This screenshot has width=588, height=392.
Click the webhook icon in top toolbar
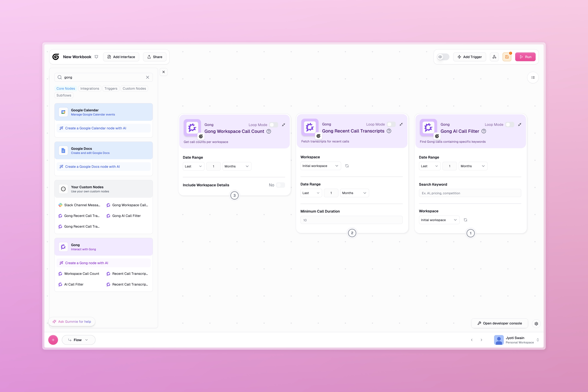[x=494, y=57]
